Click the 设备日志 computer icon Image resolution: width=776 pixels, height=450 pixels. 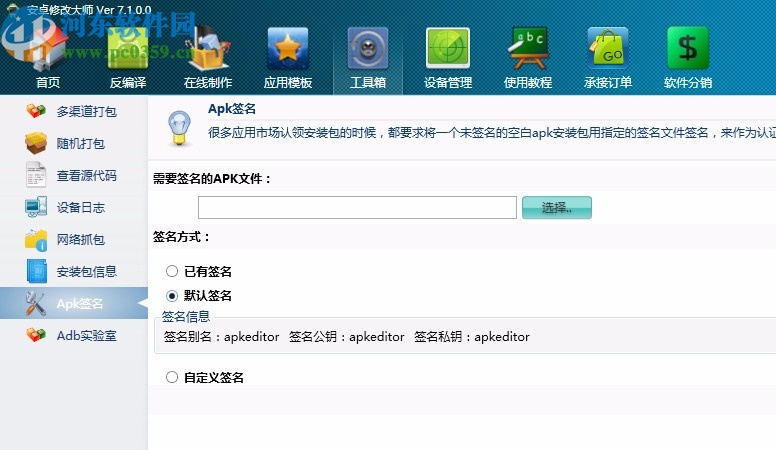tap(36, 207)
